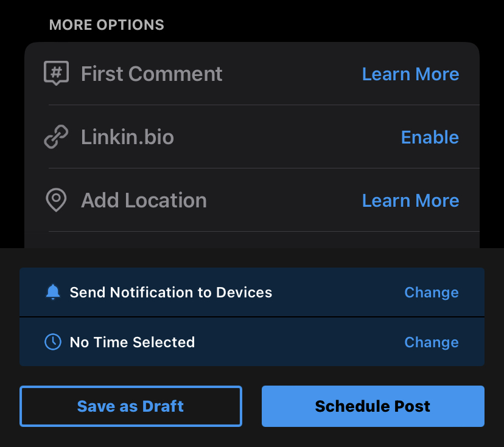
Task: Click the Linkin.bio chain link icon
Action: click(x=56, y=137)
